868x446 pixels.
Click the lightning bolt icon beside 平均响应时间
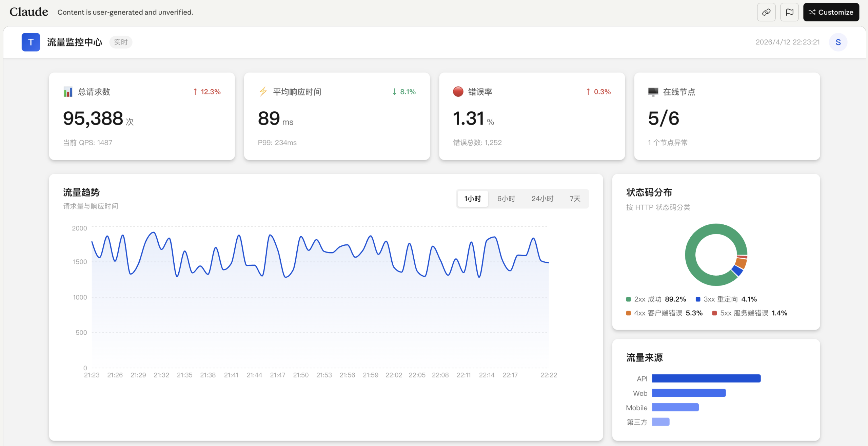point(263,92)
